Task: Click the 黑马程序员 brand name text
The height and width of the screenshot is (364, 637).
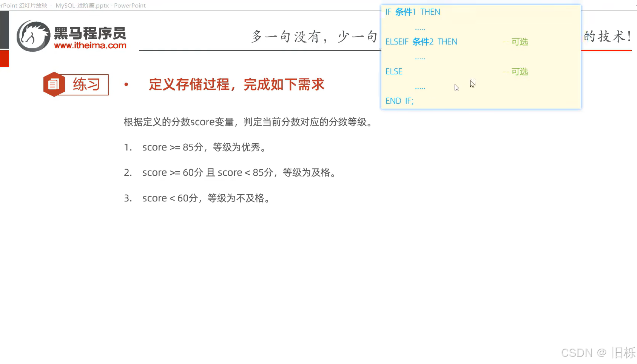Action: pos(90,33)
